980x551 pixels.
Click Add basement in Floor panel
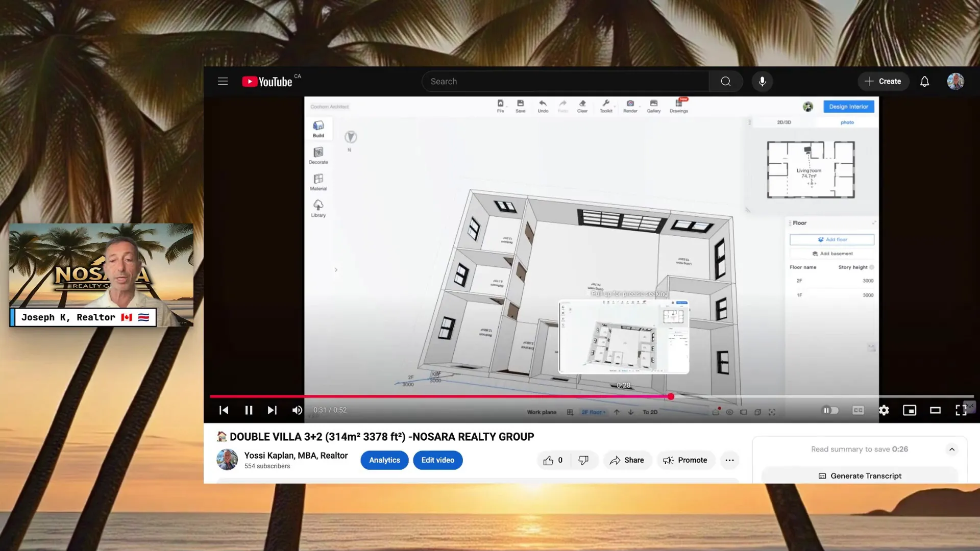[x=832, y=254]
